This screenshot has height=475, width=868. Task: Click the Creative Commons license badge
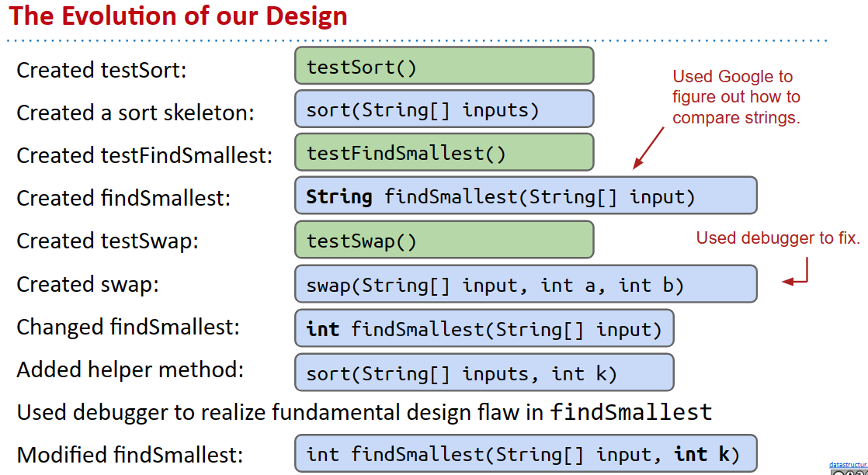[848, 472]
